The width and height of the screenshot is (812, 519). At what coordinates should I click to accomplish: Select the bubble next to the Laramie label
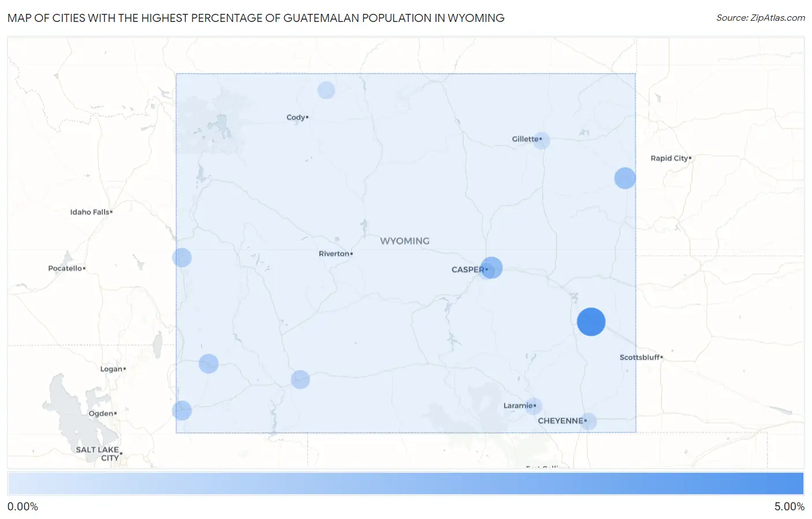point(534,406)
